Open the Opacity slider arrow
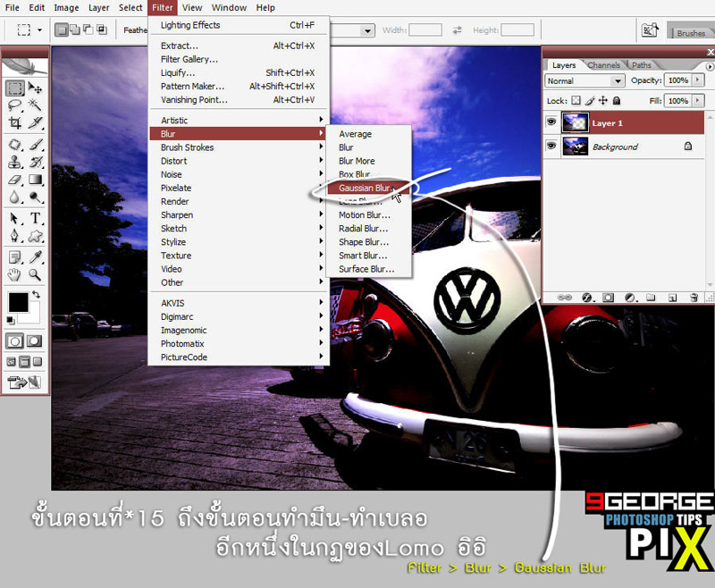715x588 pixels. tap(698, 80)
